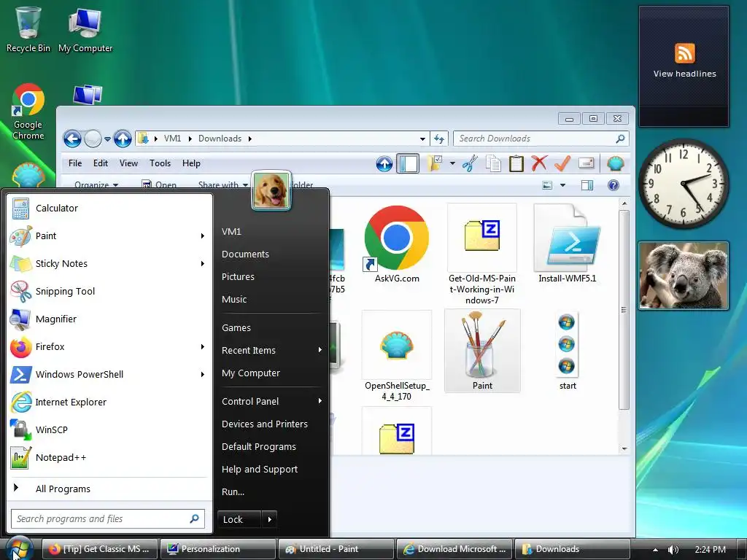
Task: Expand Recent Items submenu arrow
Action: pyautogui.click(x=320, y=350)
